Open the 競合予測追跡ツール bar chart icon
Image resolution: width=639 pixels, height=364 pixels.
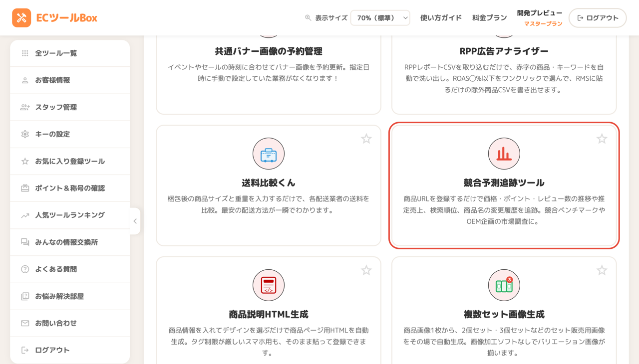(504, 154)
